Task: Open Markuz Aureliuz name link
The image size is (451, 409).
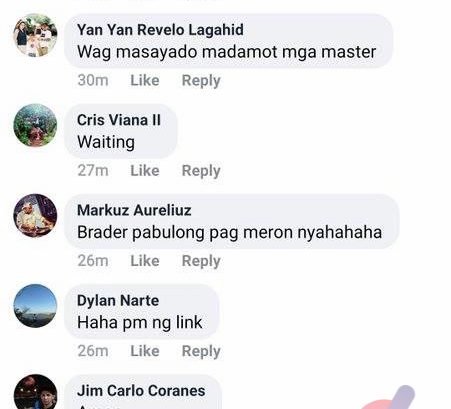Action: [x=134, y=210]
